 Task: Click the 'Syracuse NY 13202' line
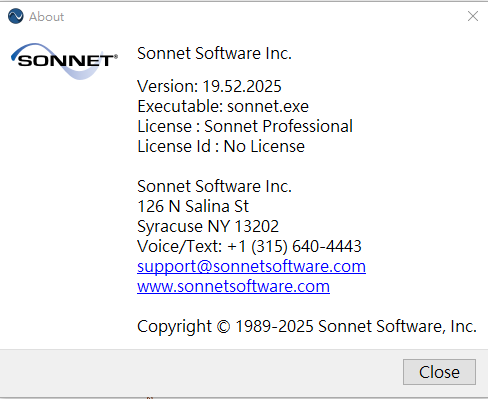point(208,226)
